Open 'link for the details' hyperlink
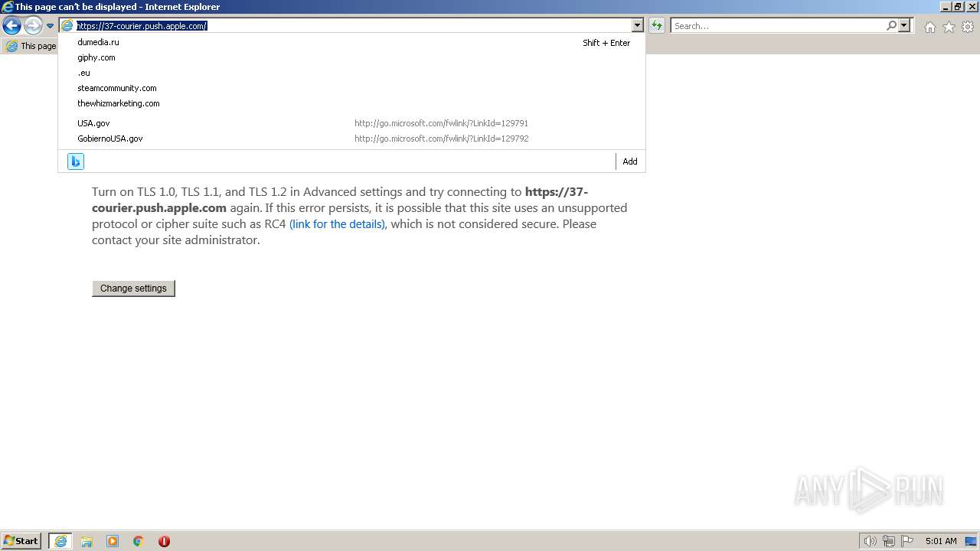Image resolution: width=980 pixels, height=551 pixels. point(338,224)
